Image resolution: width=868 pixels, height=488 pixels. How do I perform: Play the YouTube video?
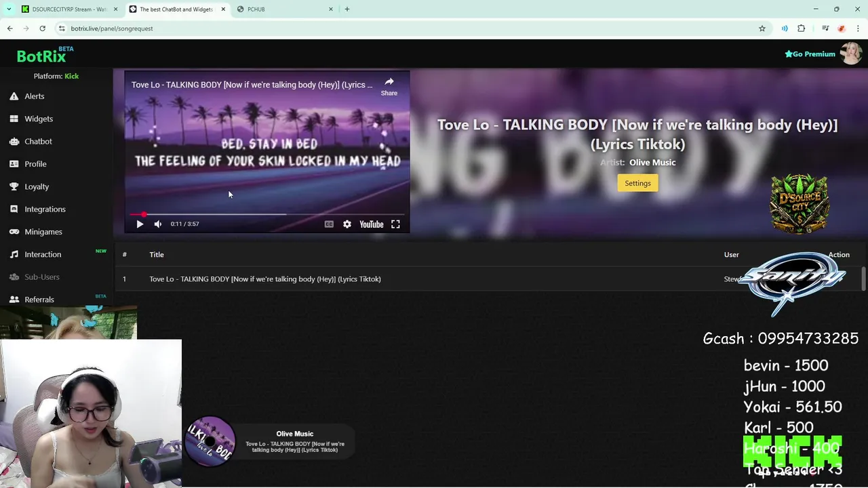point(140,224)
